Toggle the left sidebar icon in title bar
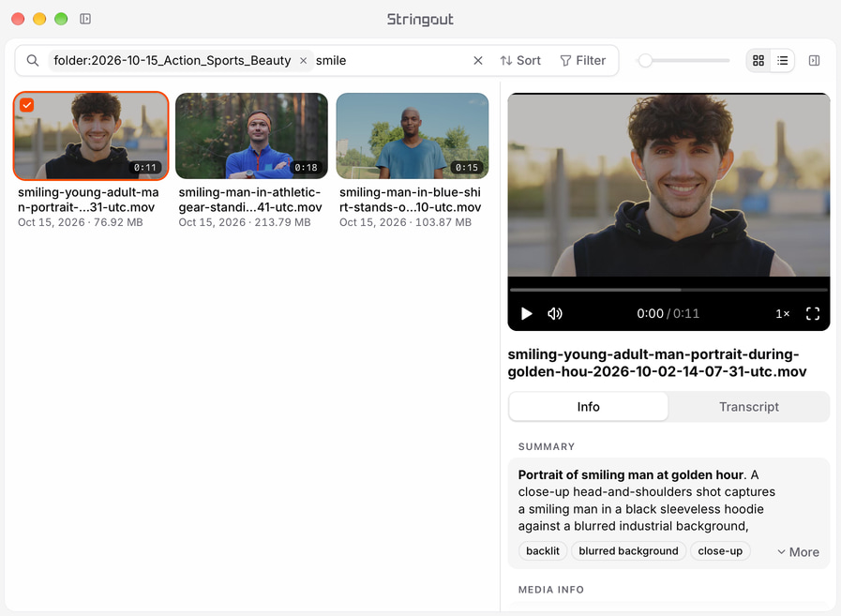 click(x=85, y=20)
